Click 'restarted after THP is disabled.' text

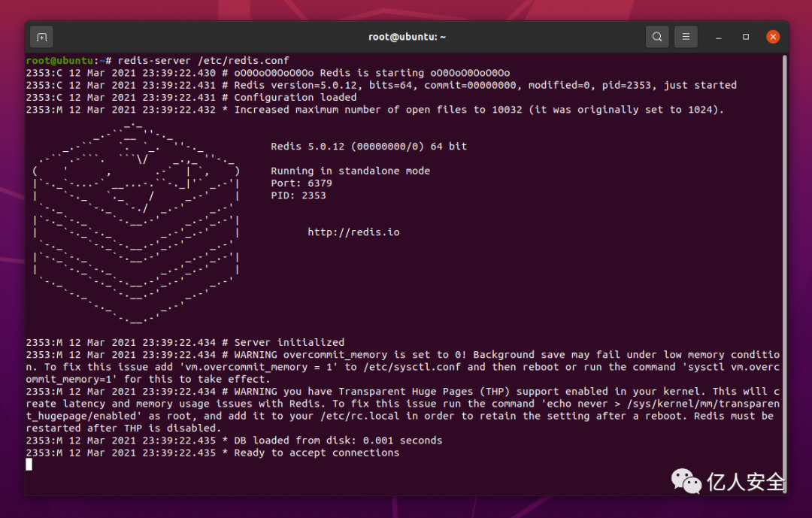point(123,429)
